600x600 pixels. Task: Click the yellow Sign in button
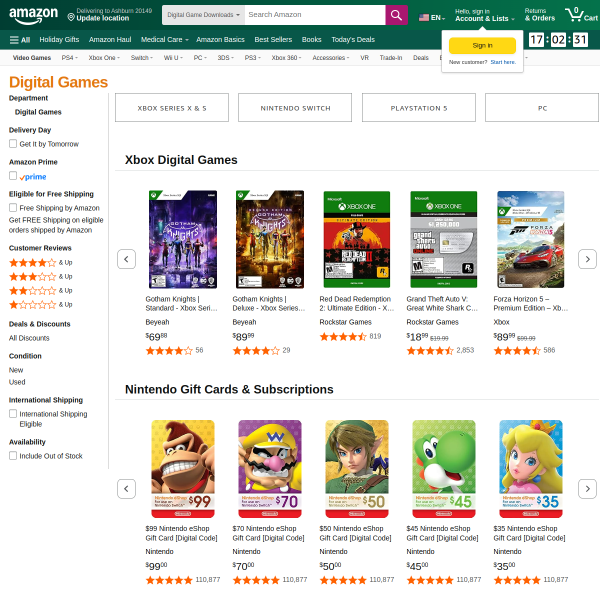pyautogui.click(x=482, y=46)
